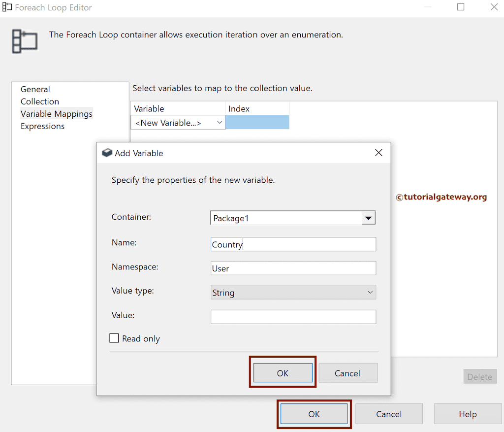Select the Variable Mappings page

pyautogui.click(x=56, y=113)
